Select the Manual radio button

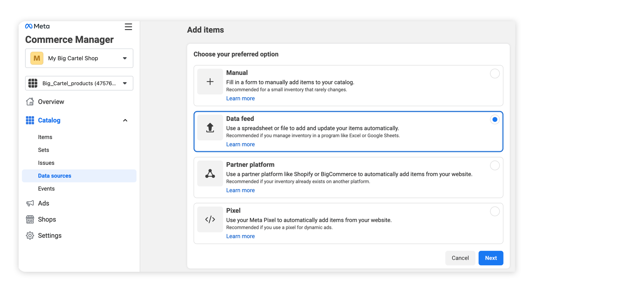(495, 74)
